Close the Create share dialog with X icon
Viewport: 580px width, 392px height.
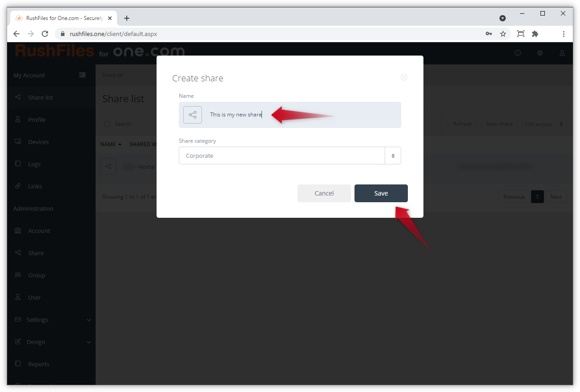[x=404, y=77]
